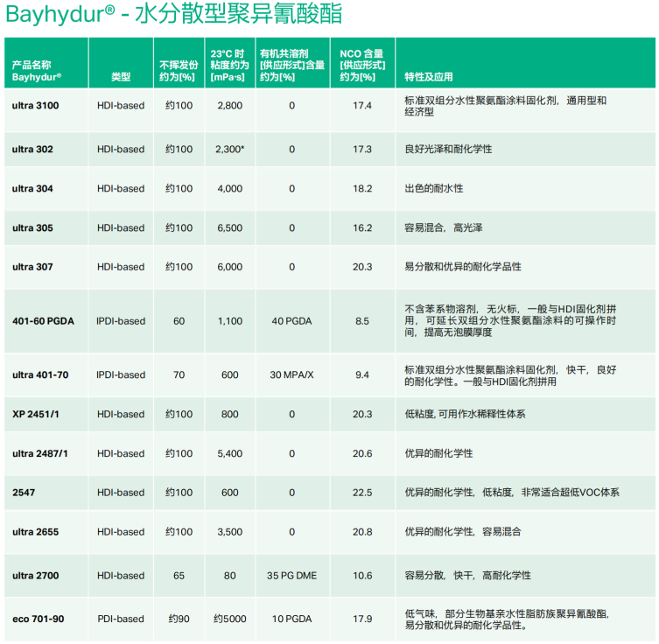Viewport: 659px width, 644px height.
Task: Click the 35 PG DME co-solvent cell
Action: 292,576
